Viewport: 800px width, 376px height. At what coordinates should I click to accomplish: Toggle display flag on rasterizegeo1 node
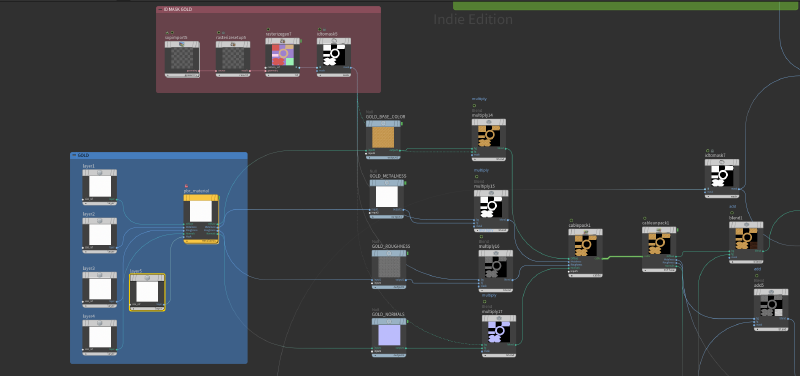click(x=302, y=41)
